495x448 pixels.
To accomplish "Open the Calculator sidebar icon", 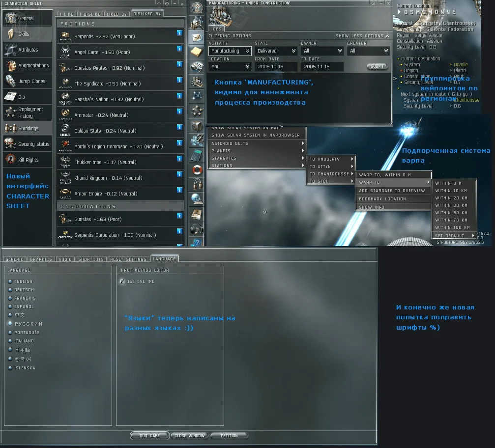I will coord(197,155).
